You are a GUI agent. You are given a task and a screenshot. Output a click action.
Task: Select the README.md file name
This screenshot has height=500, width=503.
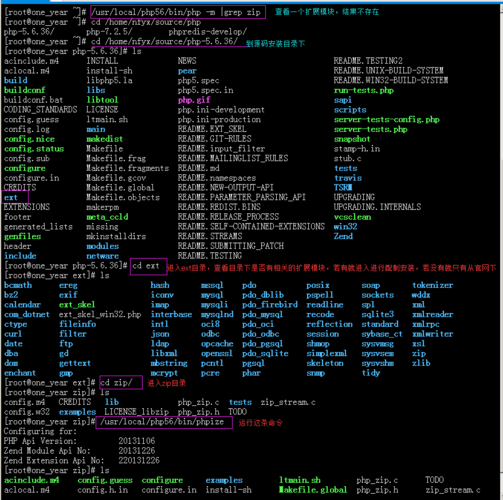click(198, 168)
